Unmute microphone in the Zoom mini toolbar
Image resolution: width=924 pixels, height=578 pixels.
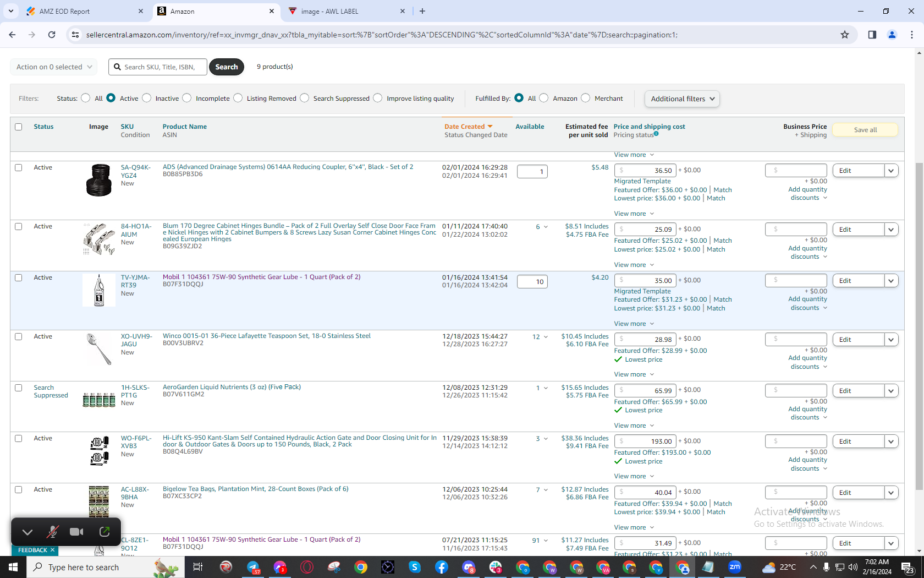coord(52,532)
